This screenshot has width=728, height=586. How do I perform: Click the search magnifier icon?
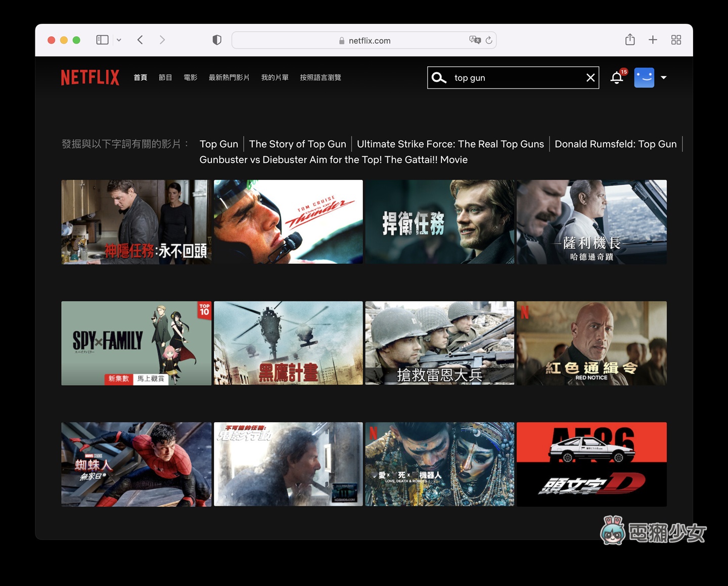[439, 78]
